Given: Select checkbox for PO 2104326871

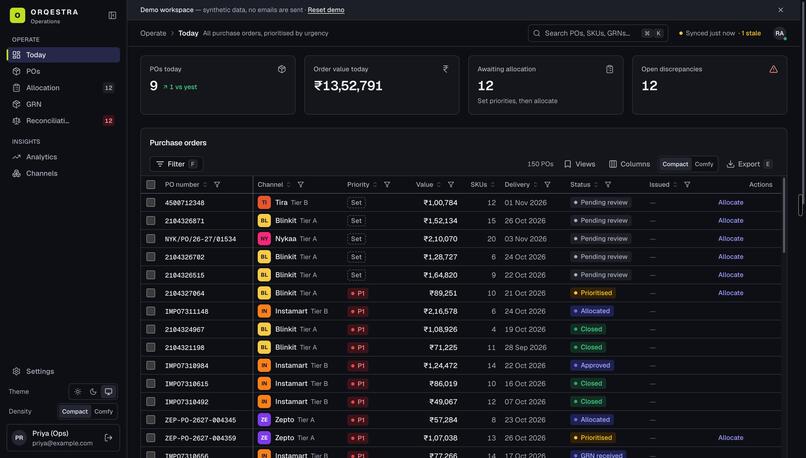Looking at the screenshot, I should point(151,221).
